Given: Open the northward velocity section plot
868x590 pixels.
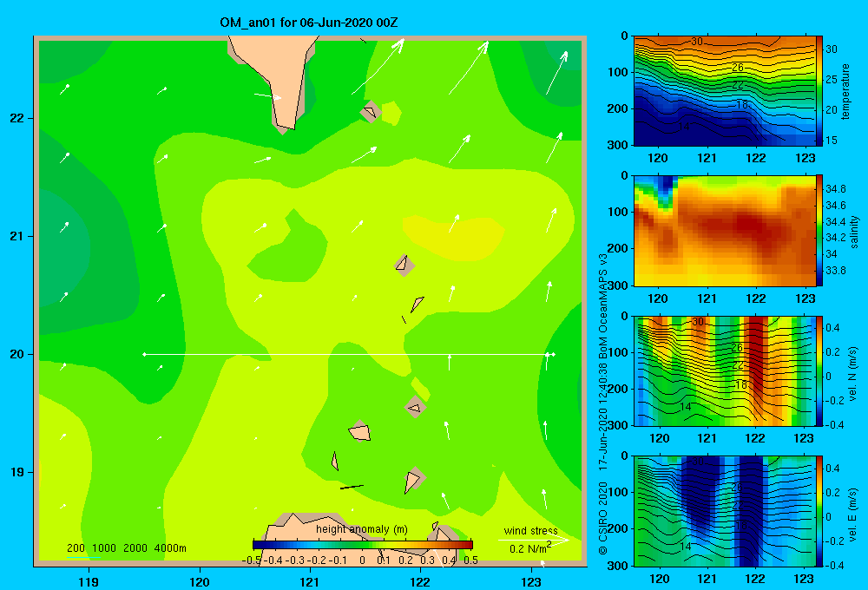Looking at the screenshot, I should (x=725, y=370).
